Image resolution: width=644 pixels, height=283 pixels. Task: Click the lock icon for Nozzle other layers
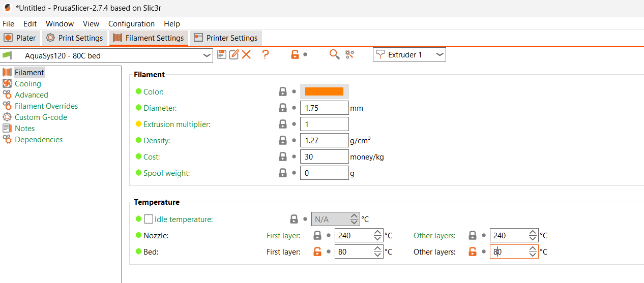pyautogui.click(x=473, y=235)
